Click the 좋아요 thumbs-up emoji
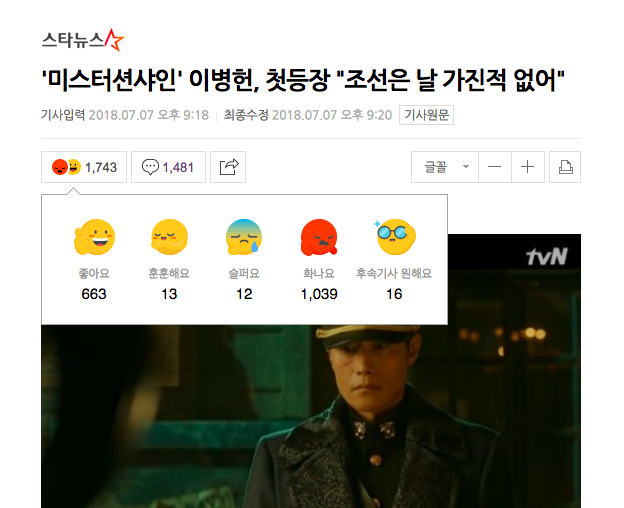Screen dimensions: 624x508 pos(94,237)
